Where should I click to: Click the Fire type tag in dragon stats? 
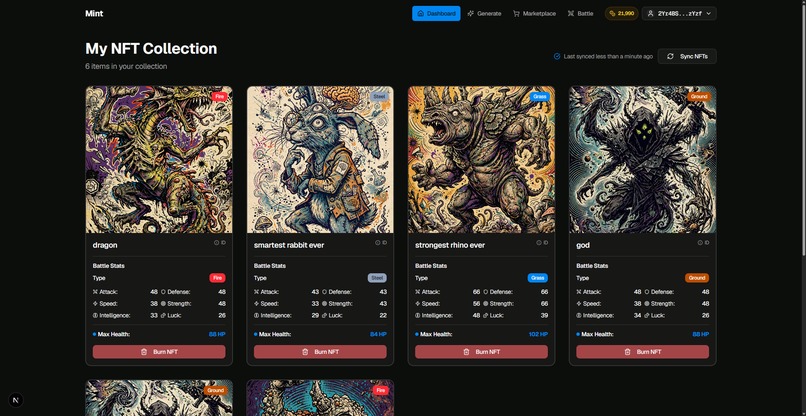(217, 278)
